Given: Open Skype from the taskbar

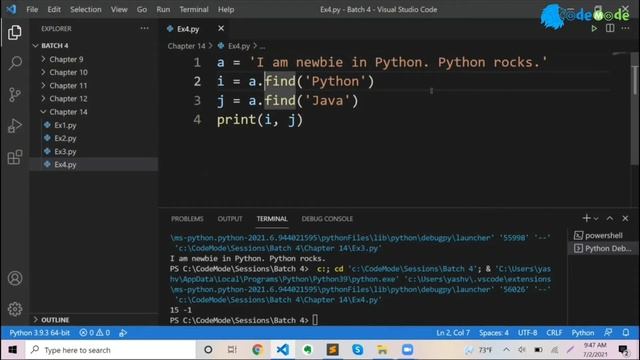Looking at the screenshot, I should [x=358, y=350].
